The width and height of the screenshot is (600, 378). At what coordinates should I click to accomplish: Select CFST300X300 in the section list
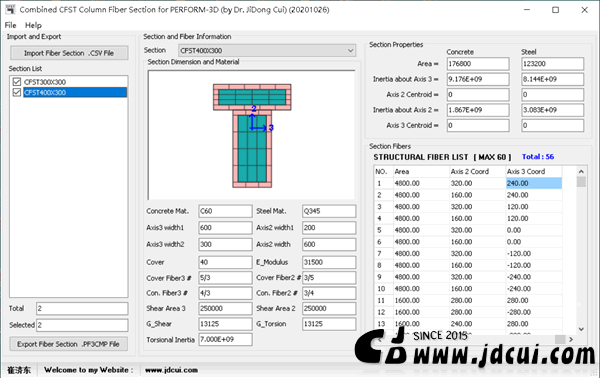pos(45,82)
